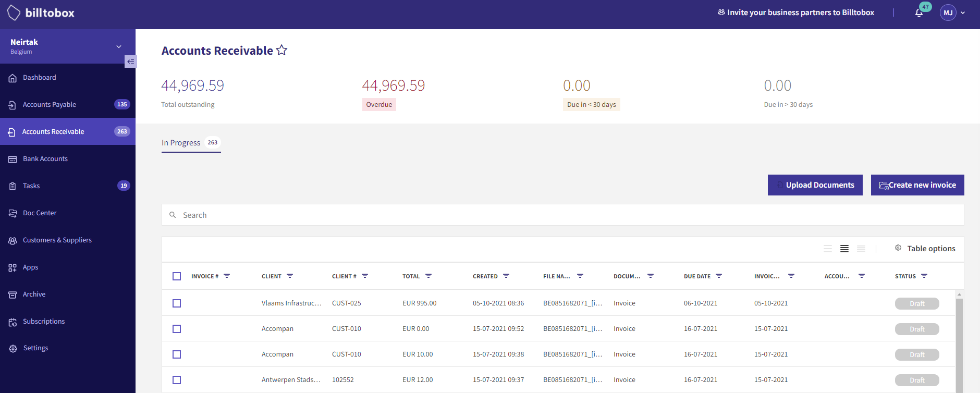Click the Bank Accounts card icon
Viewport: 980px width, 393px height.
click(x=13, y=159)
